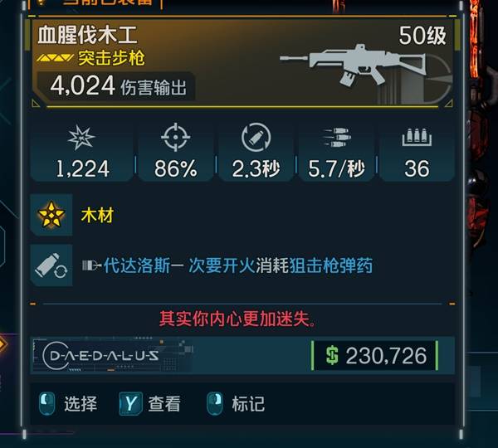Click the magazine size ammo icon
Image resolution: width=498 pixels, height=448 pixels.
(x=417, y=137)
